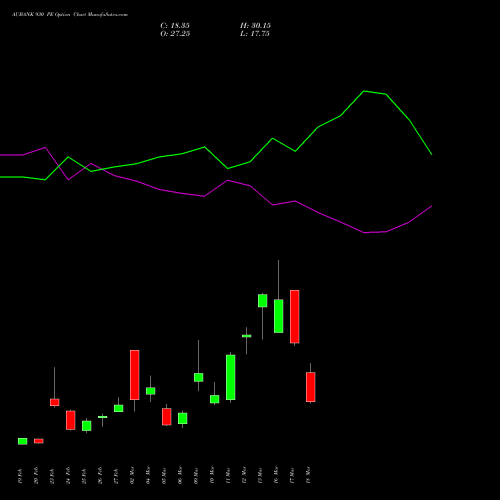Click the 23 Feb date label
500x500 pixels.
(52, 476)
